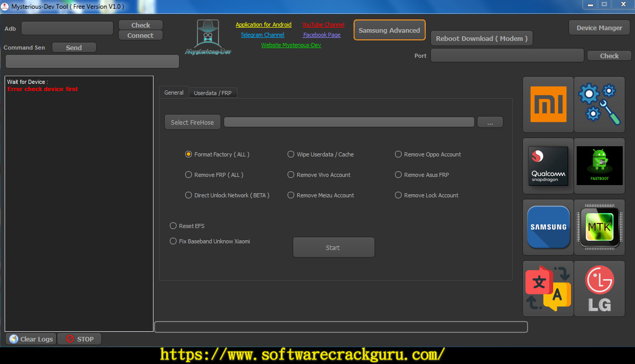Open the Xiaomi Mi tools icon

[x=548, y=104]
